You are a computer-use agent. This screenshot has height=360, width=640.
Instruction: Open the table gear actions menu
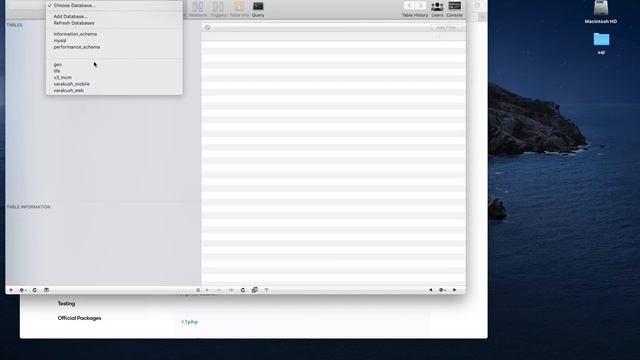(x=23, y=290)
